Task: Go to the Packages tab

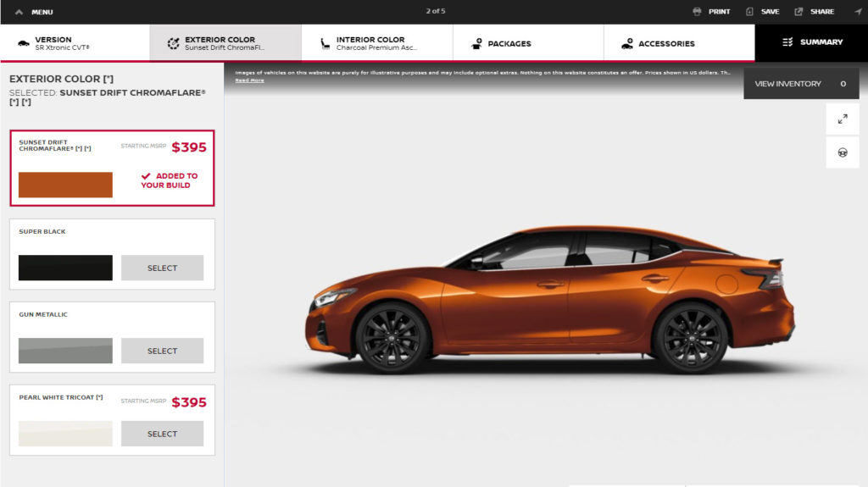Action: point(527,43)
